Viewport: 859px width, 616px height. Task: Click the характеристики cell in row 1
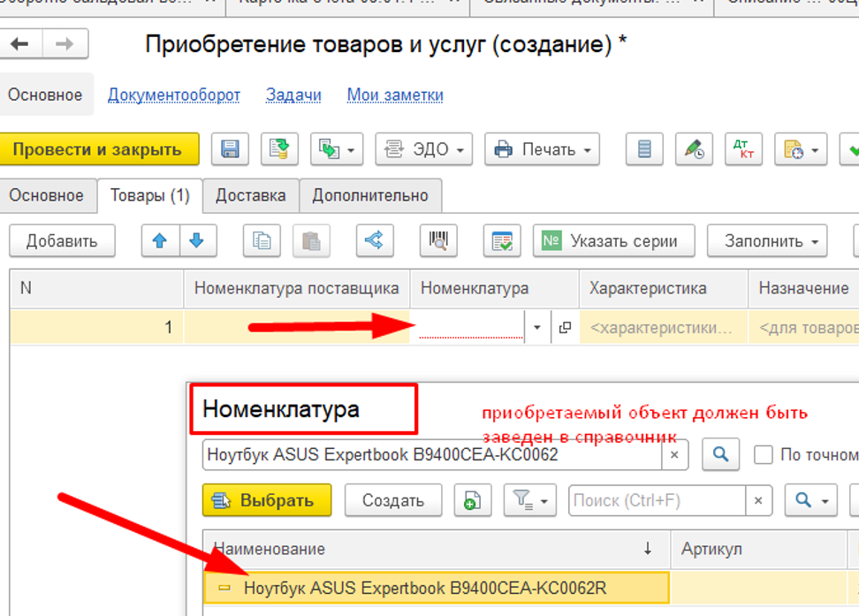point(664,327)
